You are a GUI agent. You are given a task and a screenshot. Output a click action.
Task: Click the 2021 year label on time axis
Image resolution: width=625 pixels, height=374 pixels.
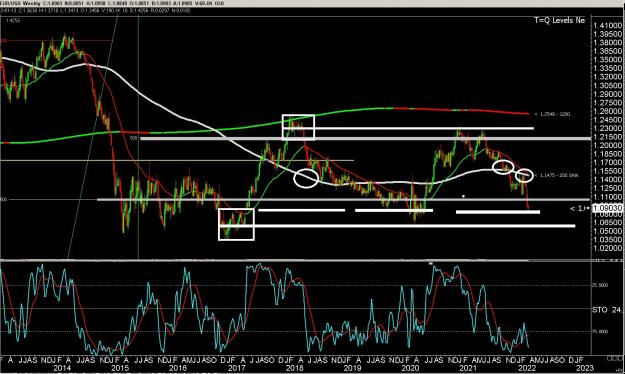tap(468, 368)
